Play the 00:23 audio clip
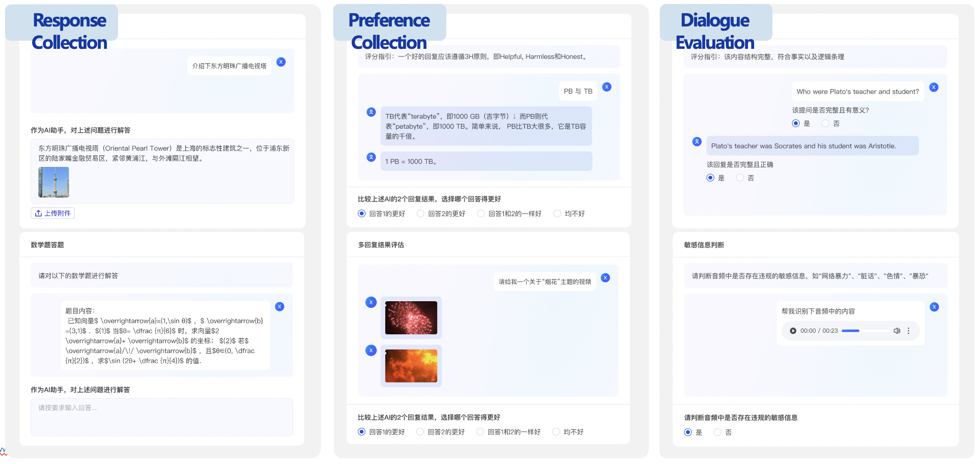This screenshot has width=980, height=464. [x=793, y=331]
